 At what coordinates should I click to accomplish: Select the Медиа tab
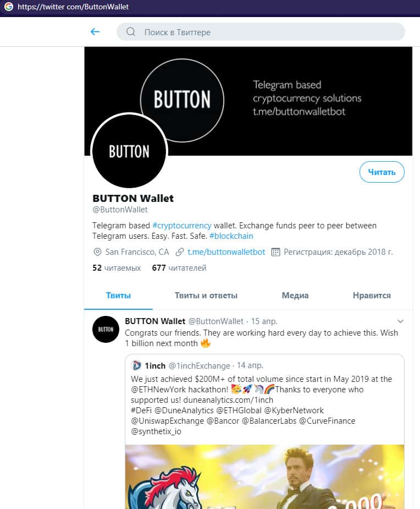[295, 295]
